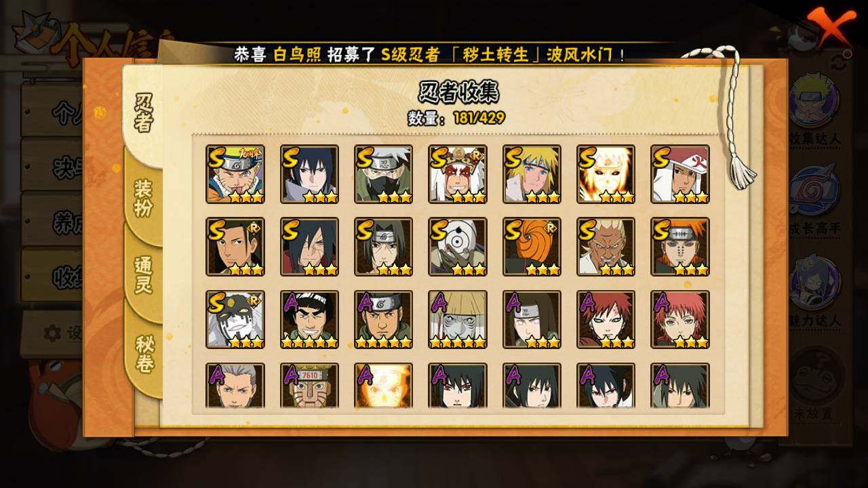868x488 pixels.
Task: Tap the S-rank Jiraiya portrait
Action: pos(458,174)
